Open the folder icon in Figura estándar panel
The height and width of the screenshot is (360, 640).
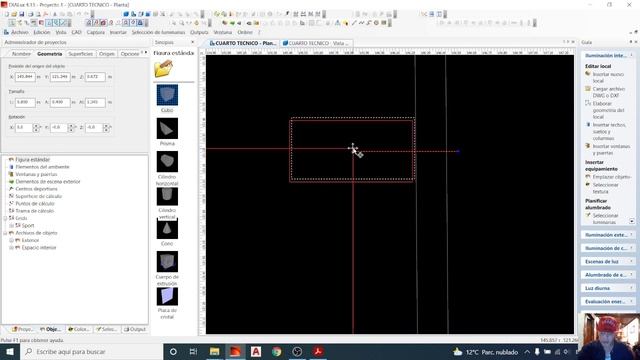[163, 69]
